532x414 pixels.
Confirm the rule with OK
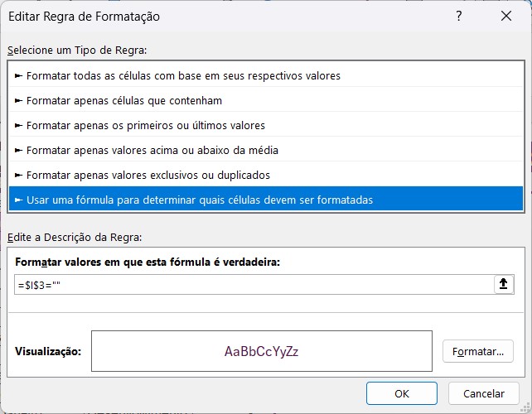tap(402, 393)
